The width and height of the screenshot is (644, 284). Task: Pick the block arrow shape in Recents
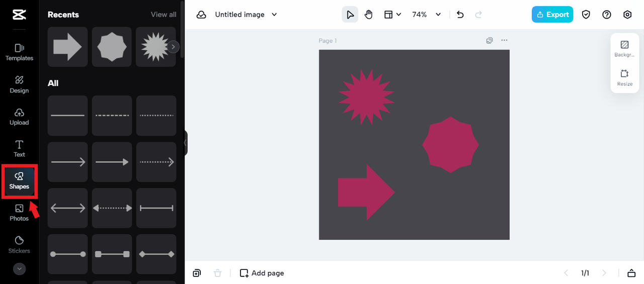[67, 47]
